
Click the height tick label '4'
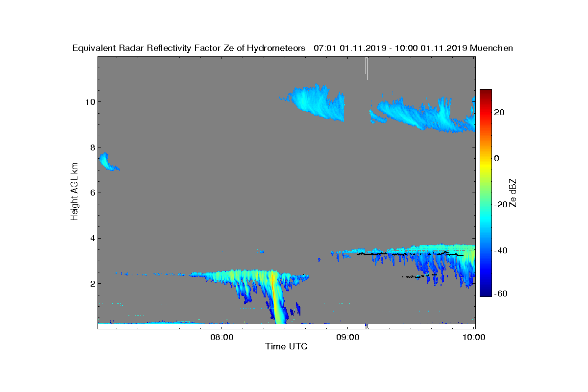click(x=92, y=238)
